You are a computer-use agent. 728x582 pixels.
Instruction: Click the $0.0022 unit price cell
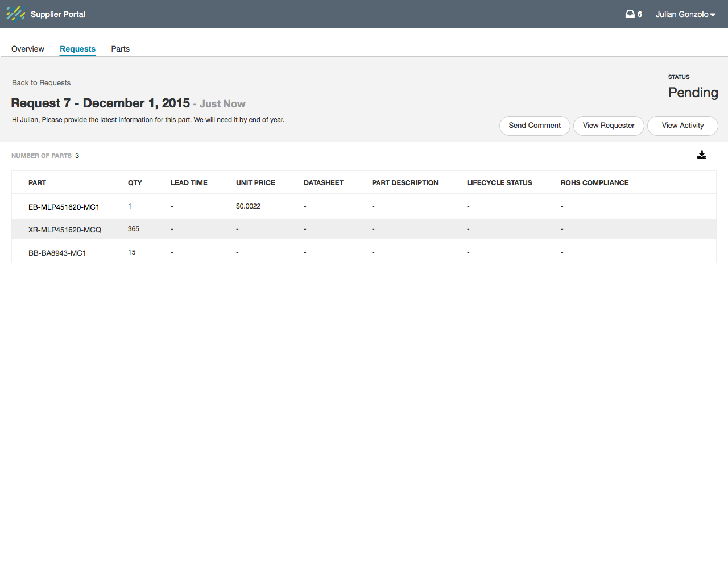click(248, 206)
